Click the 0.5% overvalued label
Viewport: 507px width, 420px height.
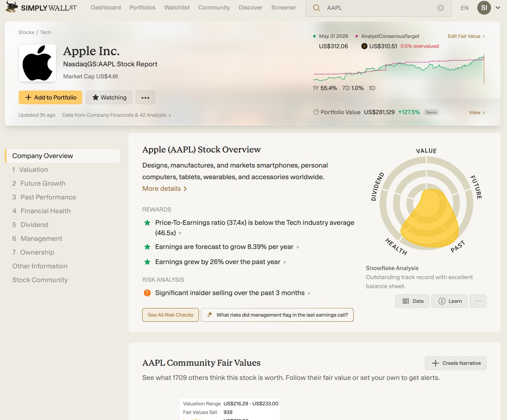click(x=420, y=46)
